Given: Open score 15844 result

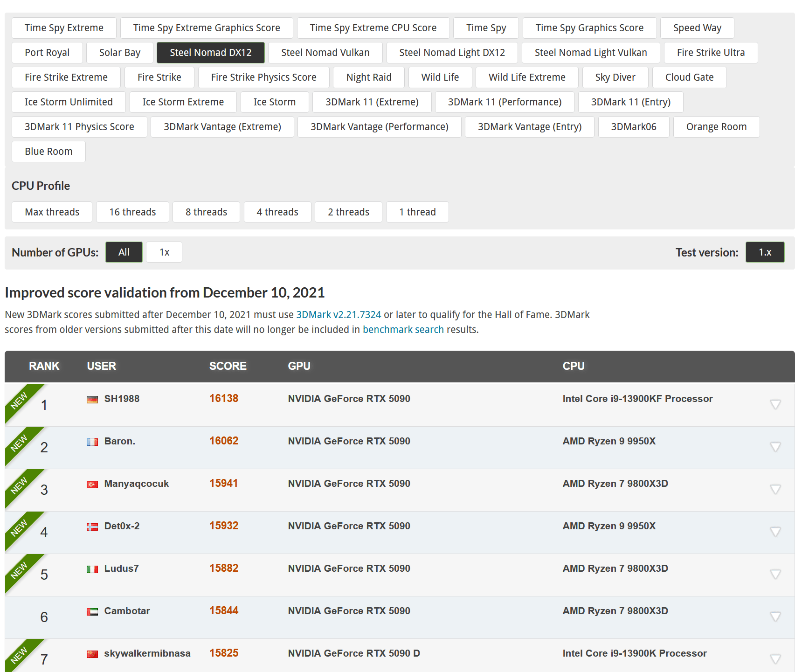Looking at the screenshot, I should click(x=224, y=611).
